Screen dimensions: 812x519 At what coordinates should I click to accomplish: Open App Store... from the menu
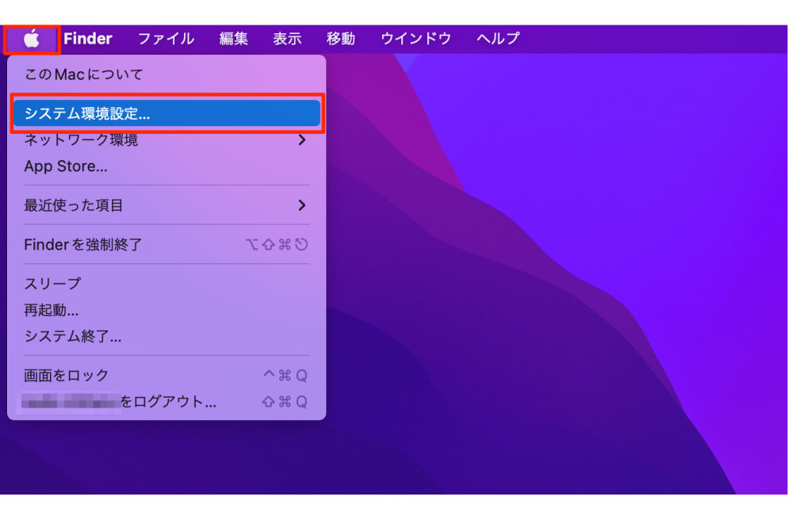pos(66,166)
